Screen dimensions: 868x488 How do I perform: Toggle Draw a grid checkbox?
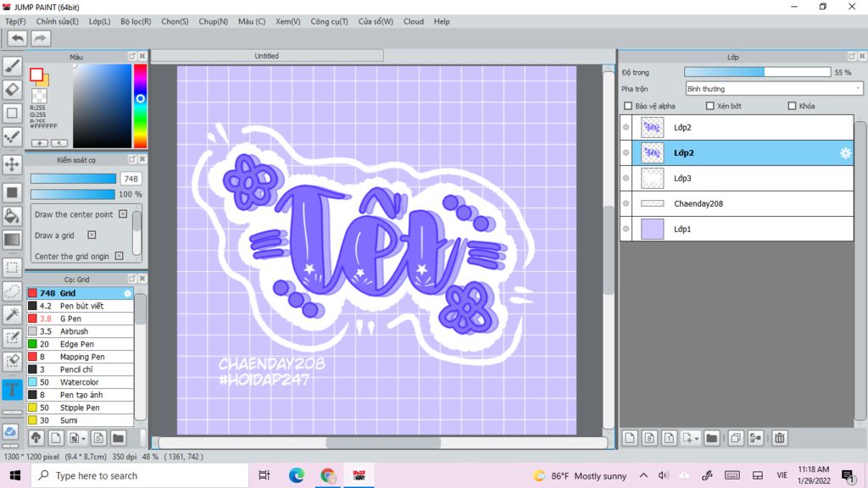(x=92, y=236)
